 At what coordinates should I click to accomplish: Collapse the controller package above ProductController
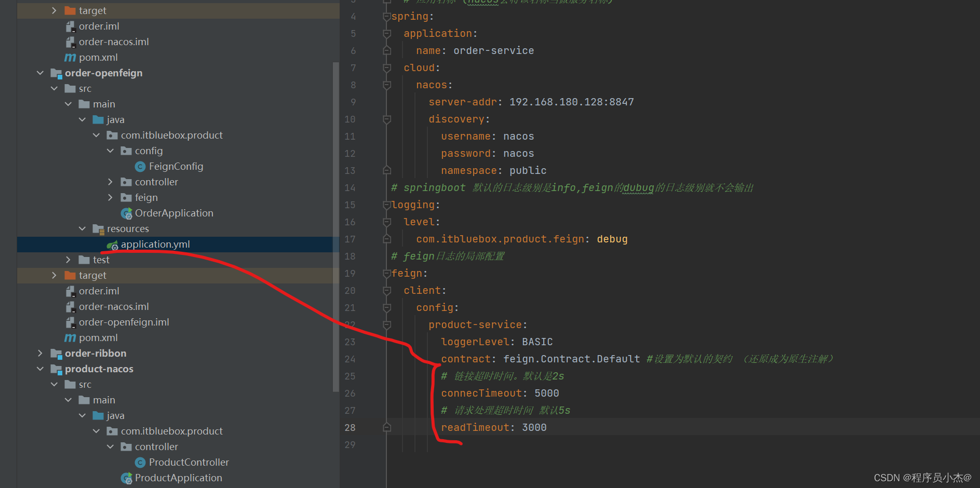(x=110, y=447)
